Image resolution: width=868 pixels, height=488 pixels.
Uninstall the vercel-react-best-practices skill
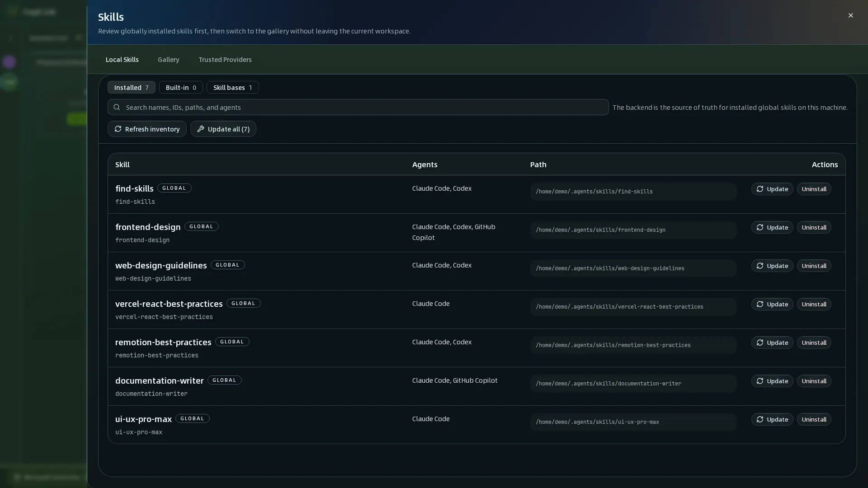pos(814,304)
